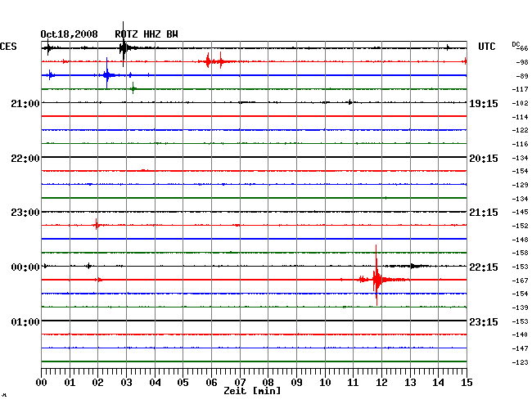Click the DC value -117
The height and width of the screenshot is (404, 532).
coord(520,89)
